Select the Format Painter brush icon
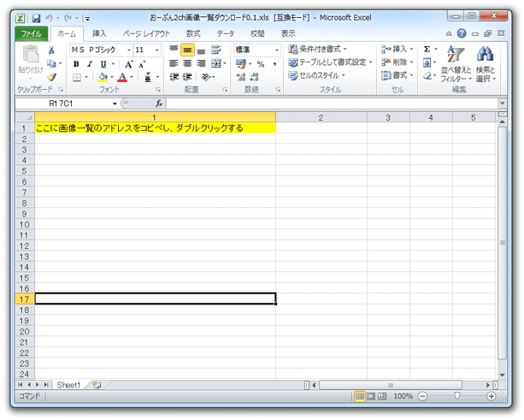 click(x=51, y=77)
